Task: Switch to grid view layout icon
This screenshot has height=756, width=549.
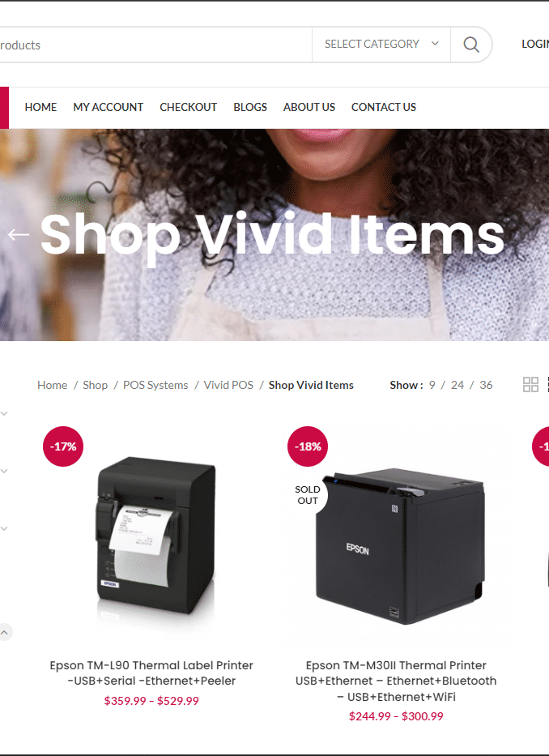Action: (x=530, y=384)
